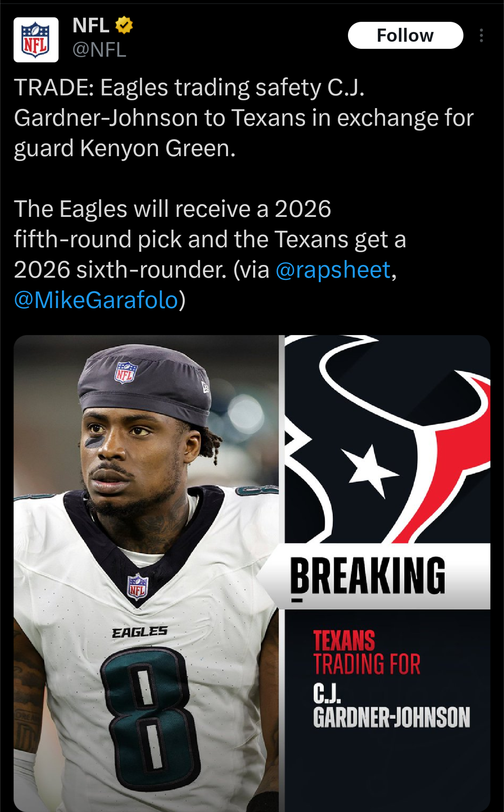
Task: Click the gold verified badge
Action: (x=124, y=25)
